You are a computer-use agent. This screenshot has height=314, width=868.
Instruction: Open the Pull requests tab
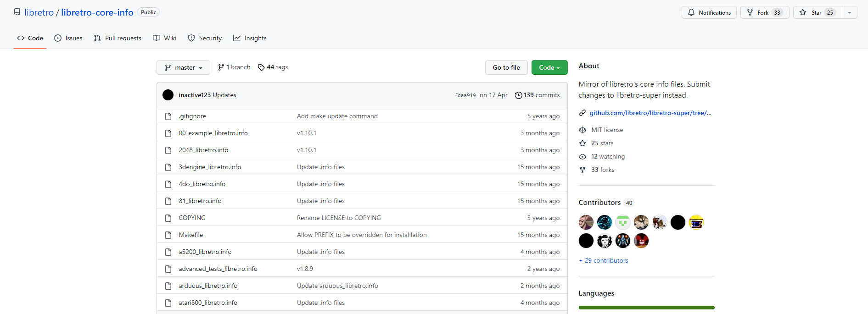tap(118, 38)
